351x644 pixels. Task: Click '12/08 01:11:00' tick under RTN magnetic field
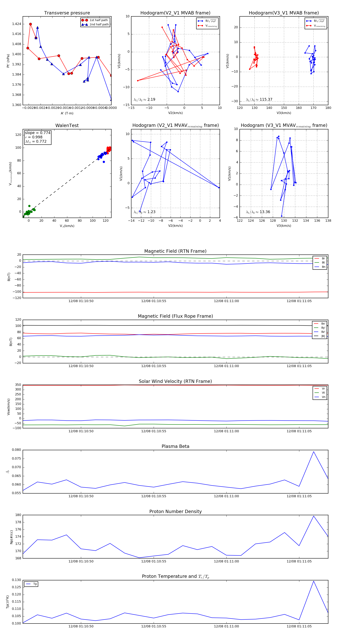click(x=226, y=301)
